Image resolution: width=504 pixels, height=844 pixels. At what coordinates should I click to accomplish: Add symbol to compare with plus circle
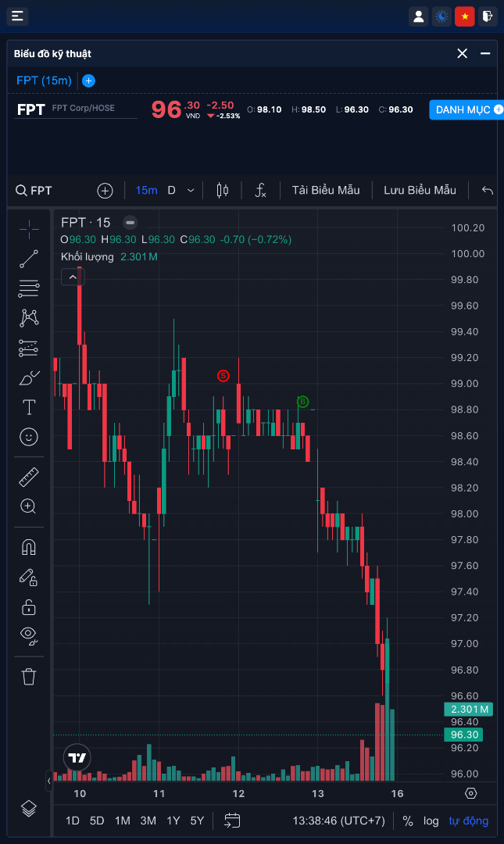(x=105, y=191)
